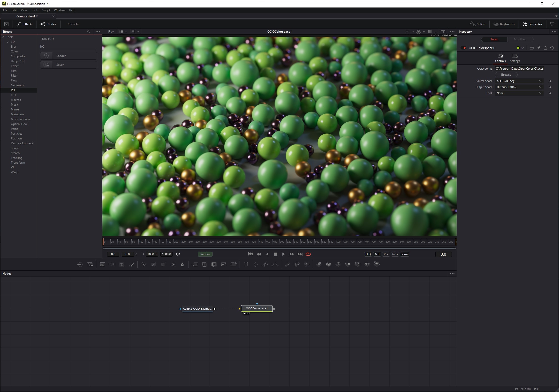This screenshot has width=559, height=392.
Task: Add a Blur tool with droplet icon
Action: [182, 264]
